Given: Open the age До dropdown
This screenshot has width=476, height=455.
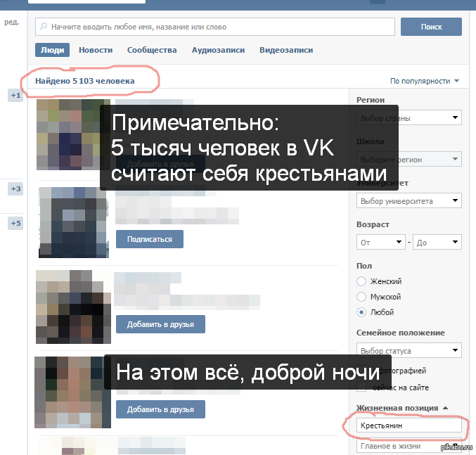Looking at the screenshot, I should (437, 242).
